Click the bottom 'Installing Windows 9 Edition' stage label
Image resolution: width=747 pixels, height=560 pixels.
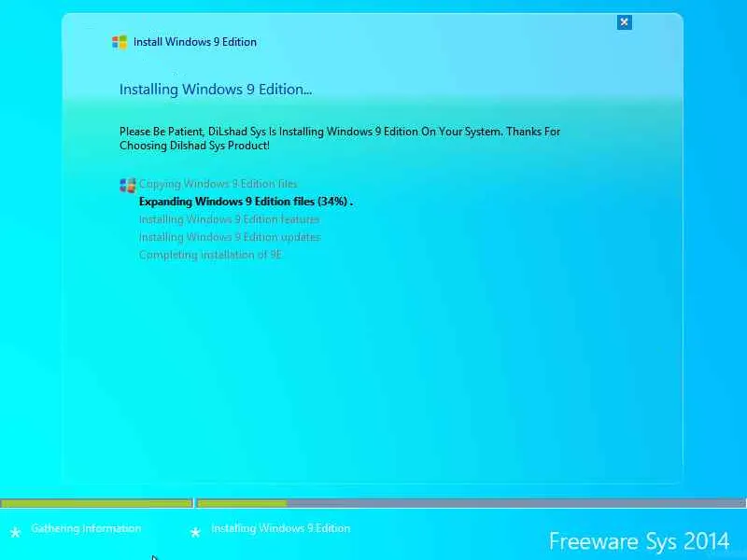(281, 528)
